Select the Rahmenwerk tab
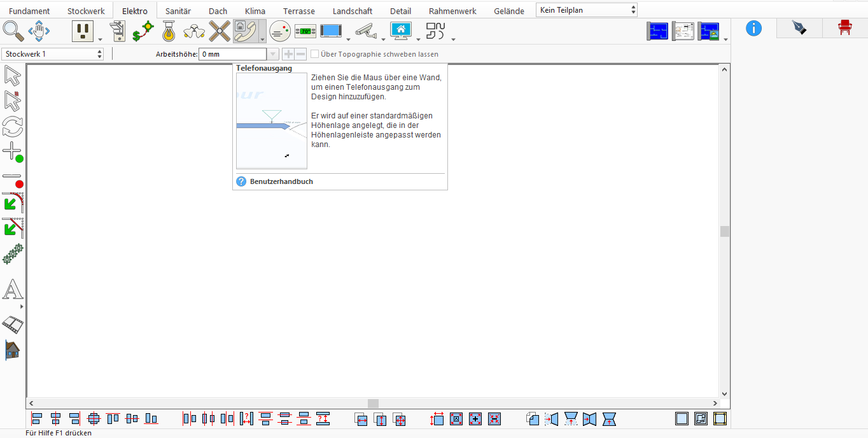The width and height of the screenshot is (868, 438). click(452, 11)
